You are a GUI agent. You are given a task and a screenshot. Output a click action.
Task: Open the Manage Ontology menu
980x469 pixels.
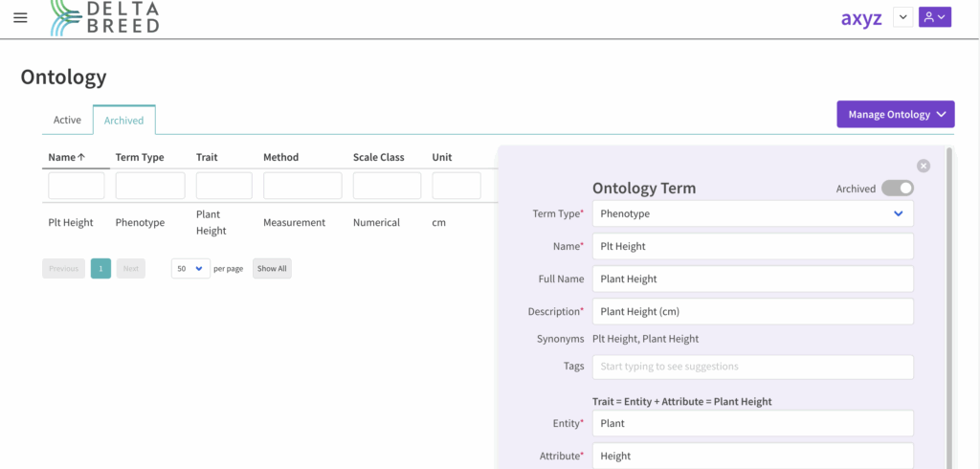(x=896, y=114)
